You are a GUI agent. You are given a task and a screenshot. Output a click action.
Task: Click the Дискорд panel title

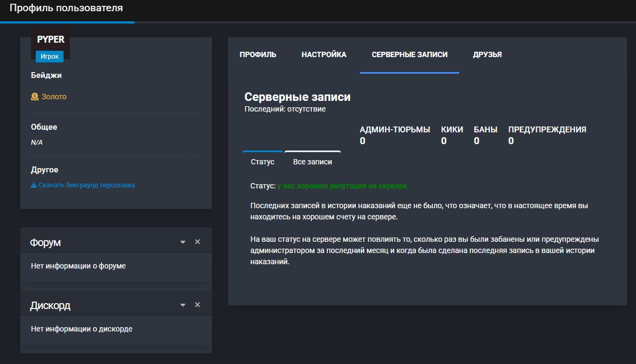(x=50, y=305)
